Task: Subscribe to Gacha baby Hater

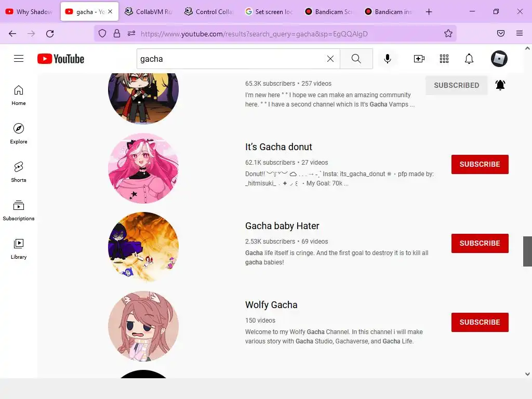Action: point(480,243)
